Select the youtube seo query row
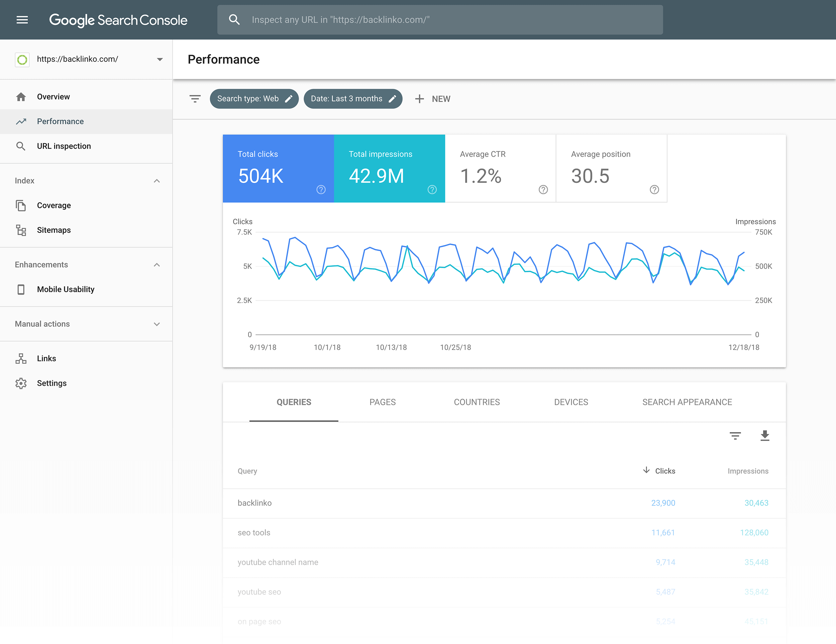 point(504,592)
